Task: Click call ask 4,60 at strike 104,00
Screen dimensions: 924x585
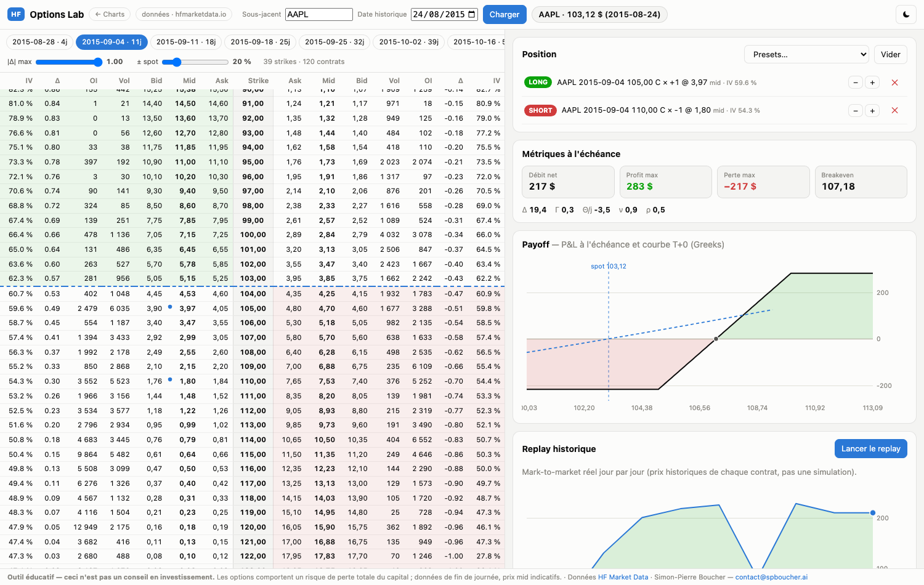Action: [221, 294]
